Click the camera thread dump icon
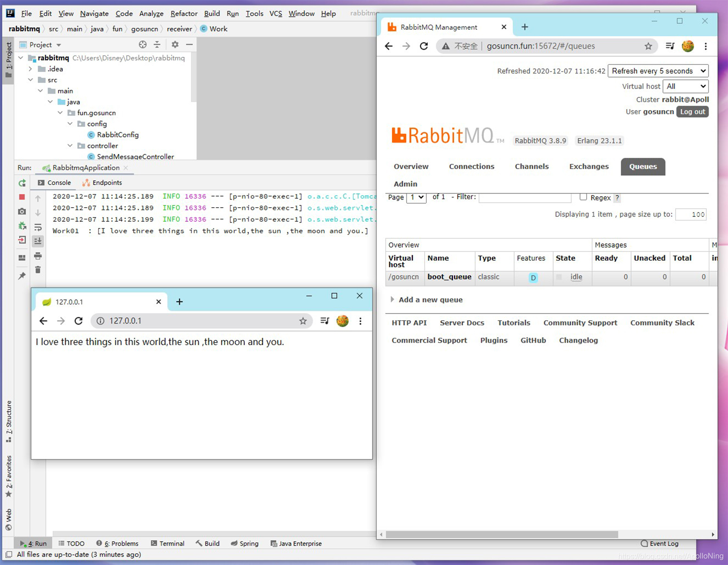The height and width of the screenshot is (565, 728). coord(22,211)
